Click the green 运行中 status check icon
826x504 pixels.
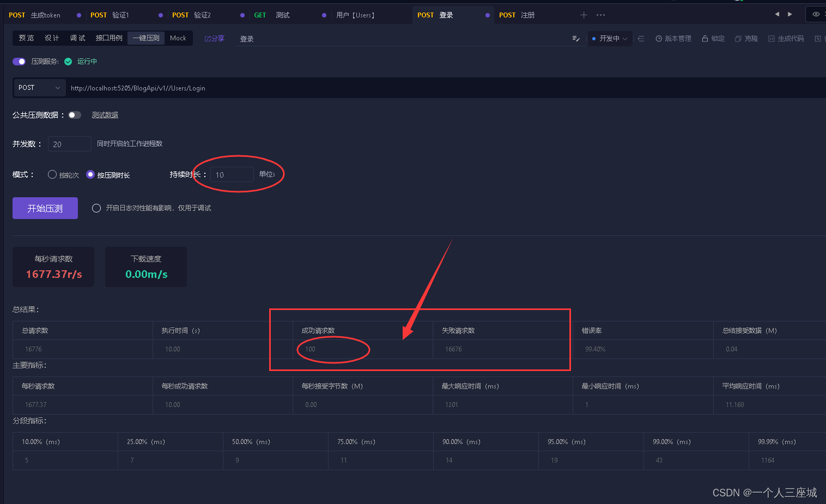tap(68, 62)
